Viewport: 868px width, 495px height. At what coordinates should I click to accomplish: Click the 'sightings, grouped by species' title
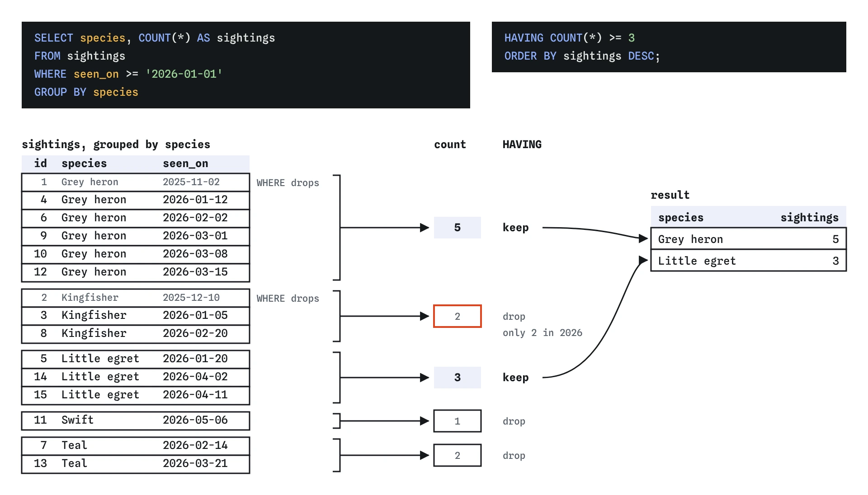(x=116, y=145)
